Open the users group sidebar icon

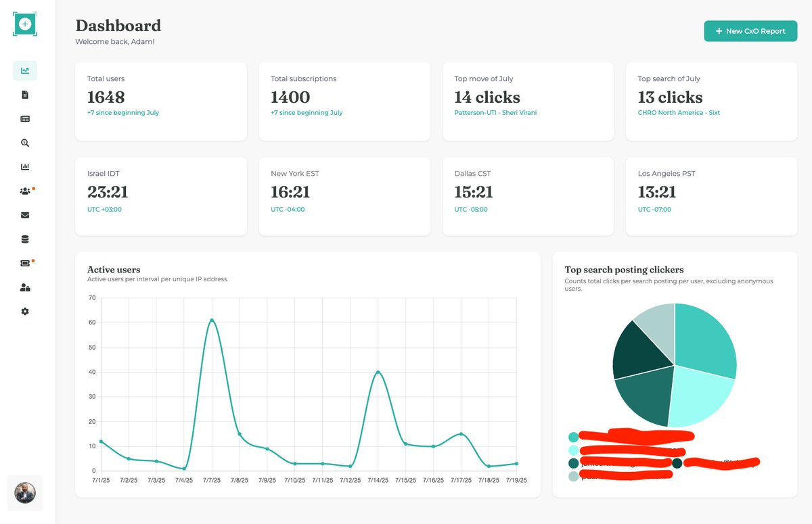(26, 191)
